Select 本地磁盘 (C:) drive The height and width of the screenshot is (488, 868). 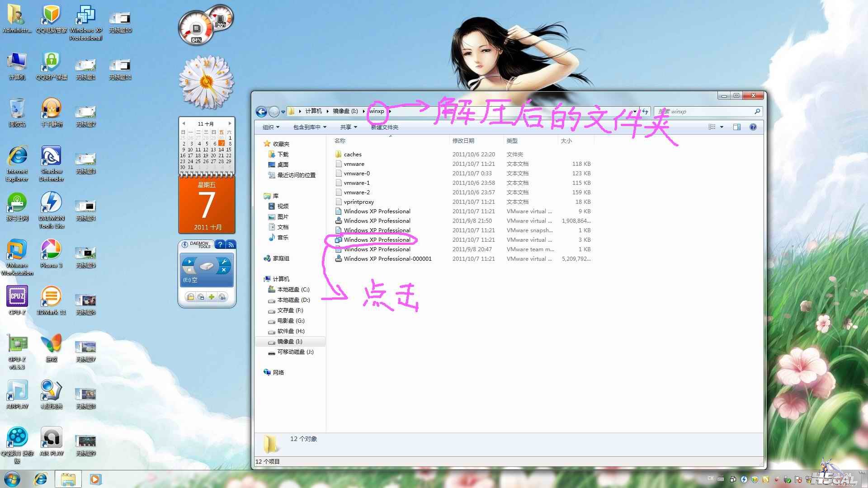point(289,289)
